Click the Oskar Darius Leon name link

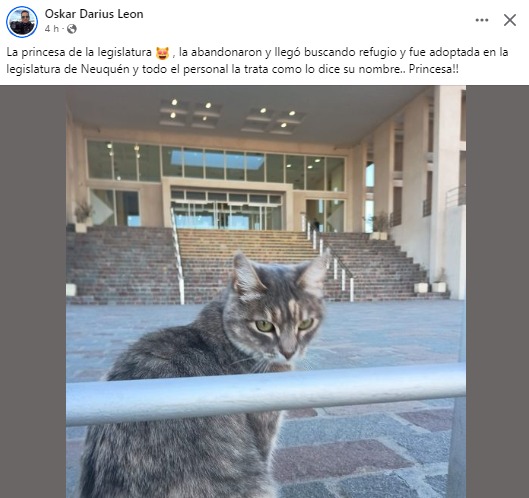point(94,14)
